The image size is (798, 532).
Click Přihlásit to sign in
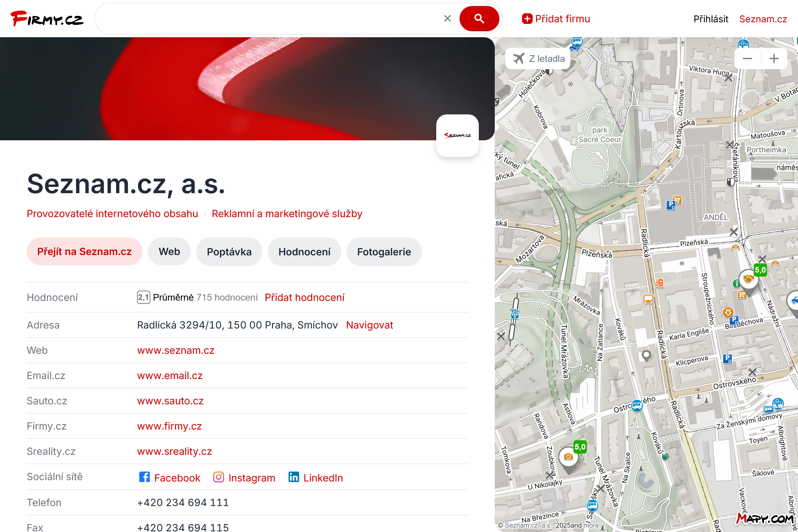[711, 19]
